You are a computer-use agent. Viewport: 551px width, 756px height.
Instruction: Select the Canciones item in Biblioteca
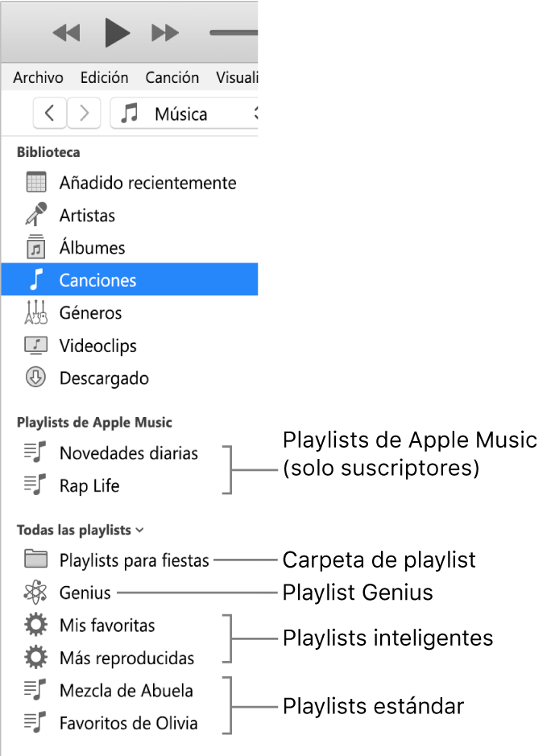[x=96, y=279]
